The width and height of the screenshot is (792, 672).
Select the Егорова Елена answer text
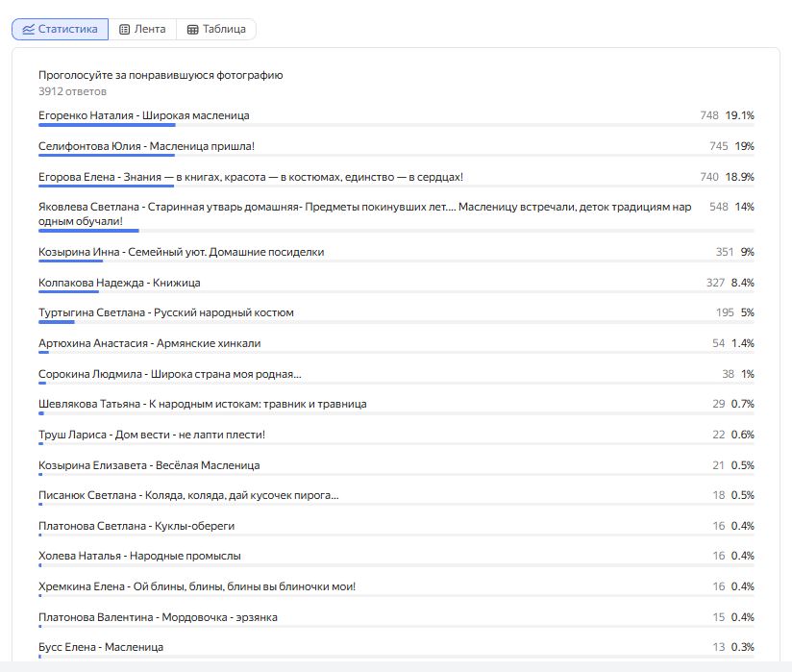251,177
